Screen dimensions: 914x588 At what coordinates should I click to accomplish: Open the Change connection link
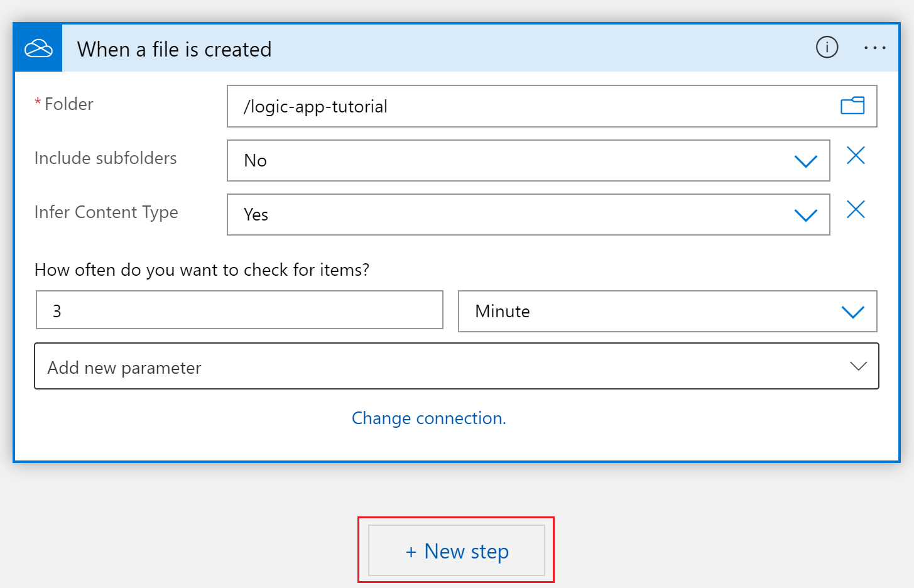pos(429,418)
